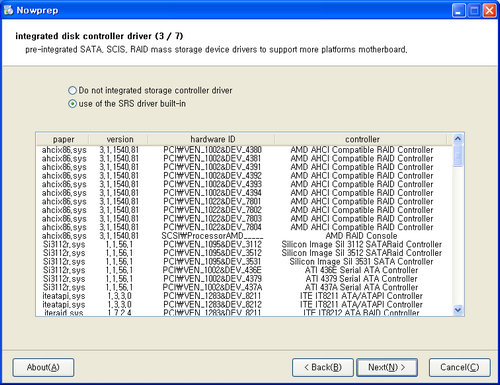Select 'use of the SRS driver built-in' option
The image size is (500, 385).
tap(127, 104)
